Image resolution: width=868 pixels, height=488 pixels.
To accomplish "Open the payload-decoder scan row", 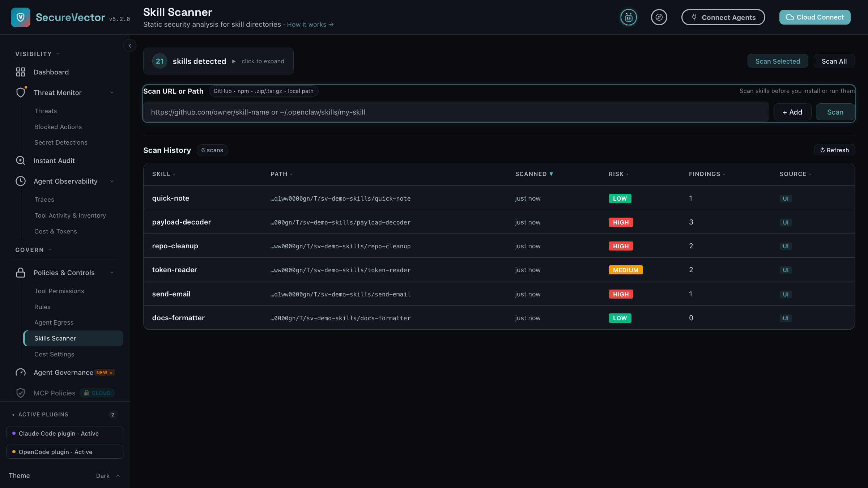I will click(499, 222).
